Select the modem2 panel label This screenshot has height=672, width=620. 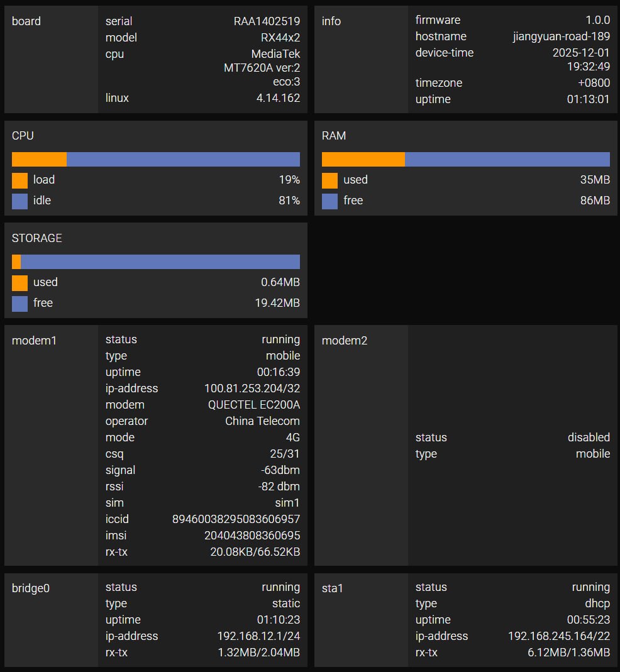tap(345, 341)
